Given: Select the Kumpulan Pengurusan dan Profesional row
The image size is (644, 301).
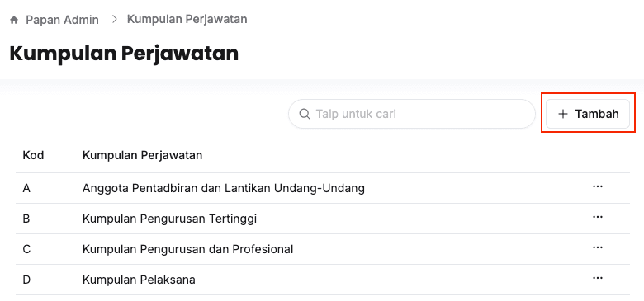Looking at the screenshot, I should [x=322, y=249].
